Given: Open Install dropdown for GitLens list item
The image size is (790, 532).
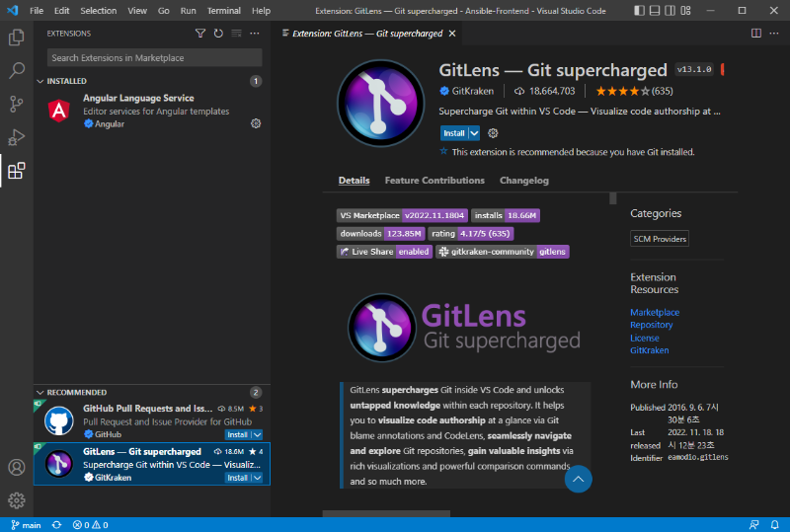Looking at the screenshot, I should (x=258, y=478).
